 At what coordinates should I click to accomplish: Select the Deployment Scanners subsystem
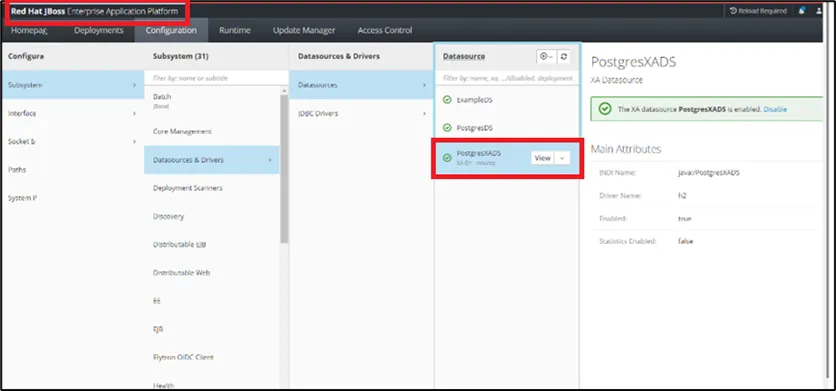[212, 188]
